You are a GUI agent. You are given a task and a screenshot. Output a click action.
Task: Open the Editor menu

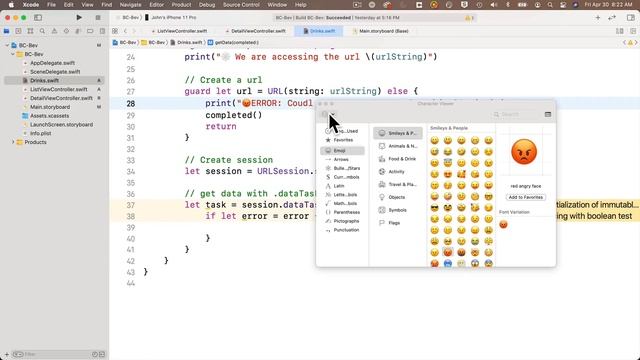pyautogui.click(x=157, y=5)
